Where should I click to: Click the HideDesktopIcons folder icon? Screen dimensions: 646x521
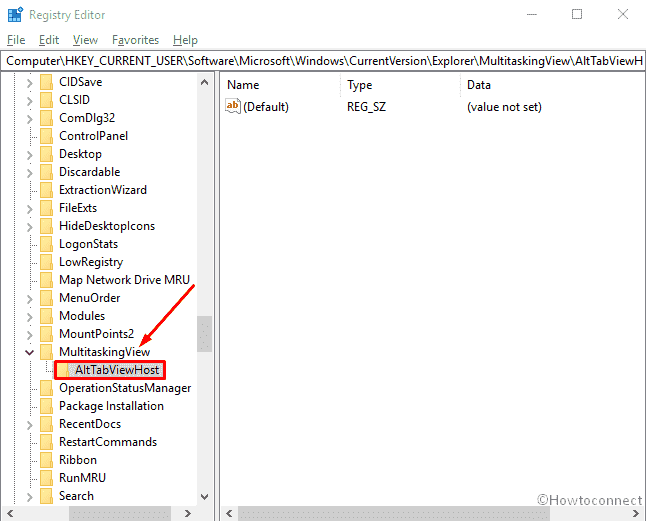(x=47, y=226)
